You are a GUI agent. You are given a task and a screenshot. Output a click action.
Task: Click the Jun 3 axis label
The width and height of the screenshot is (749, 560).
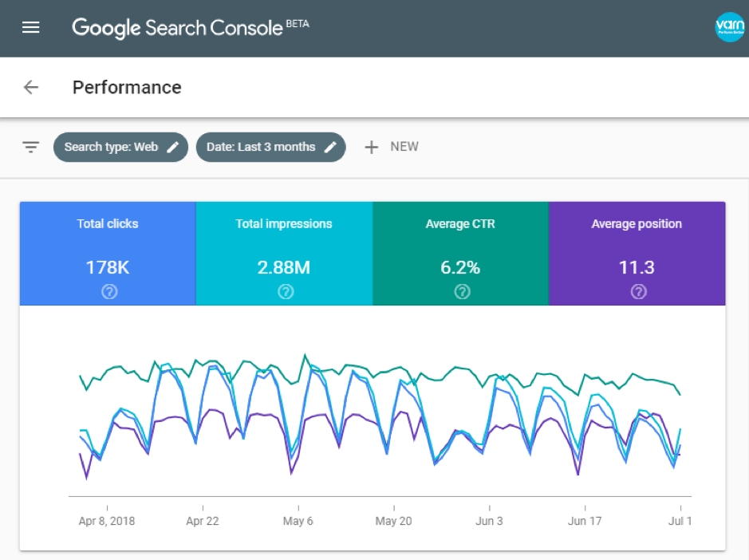coord(489,521)
